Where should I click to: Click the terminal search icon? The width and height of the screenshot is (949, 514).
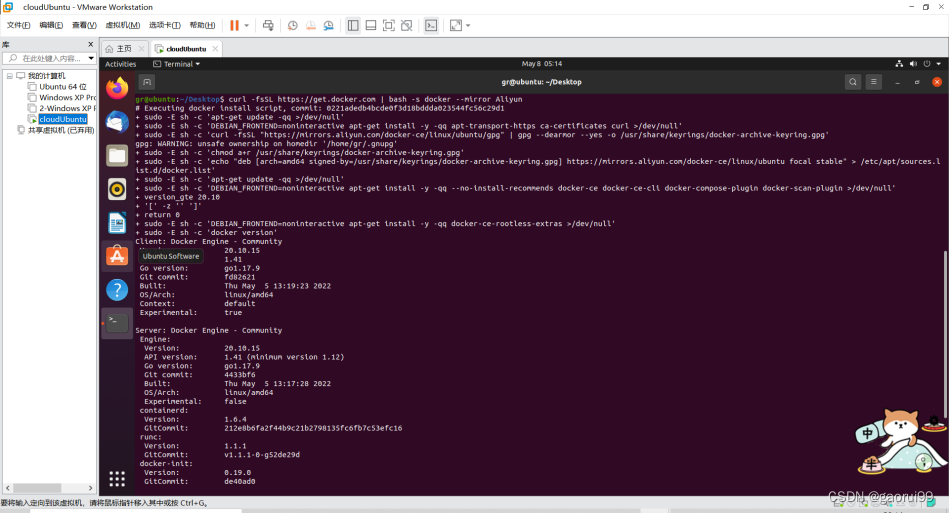tap(853, 82)
